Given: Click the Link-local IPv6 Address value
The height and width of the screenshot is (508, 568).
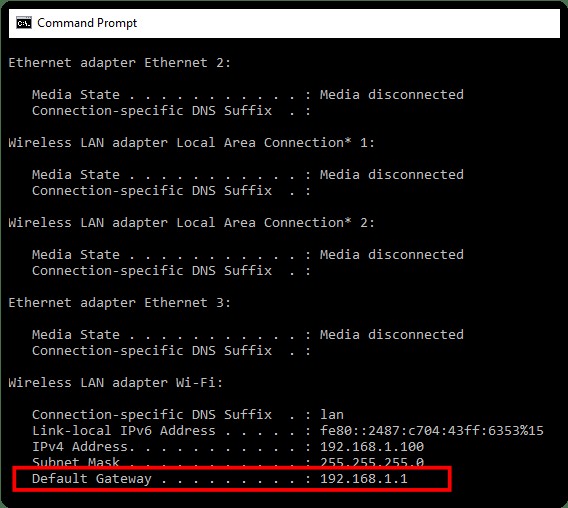Looking at the screenshot, I should click(x=432, y=430).
